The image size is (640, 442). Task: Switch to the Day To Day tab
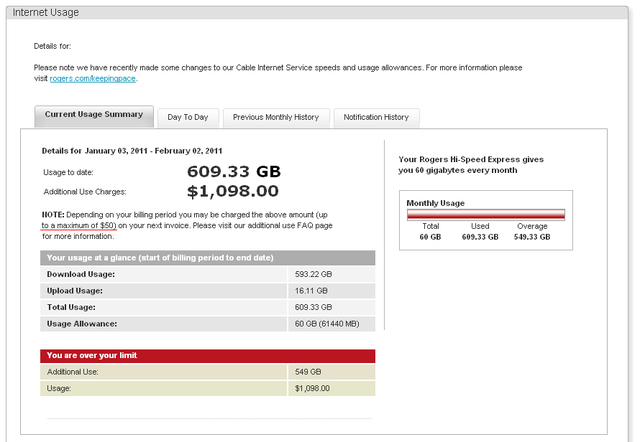[x=188, y=117]
